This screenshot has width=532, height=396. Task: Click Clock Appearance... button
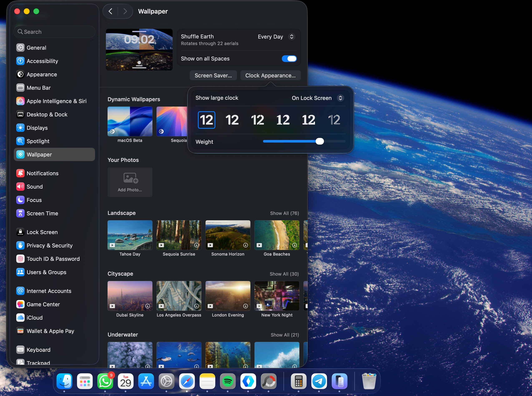270,76
